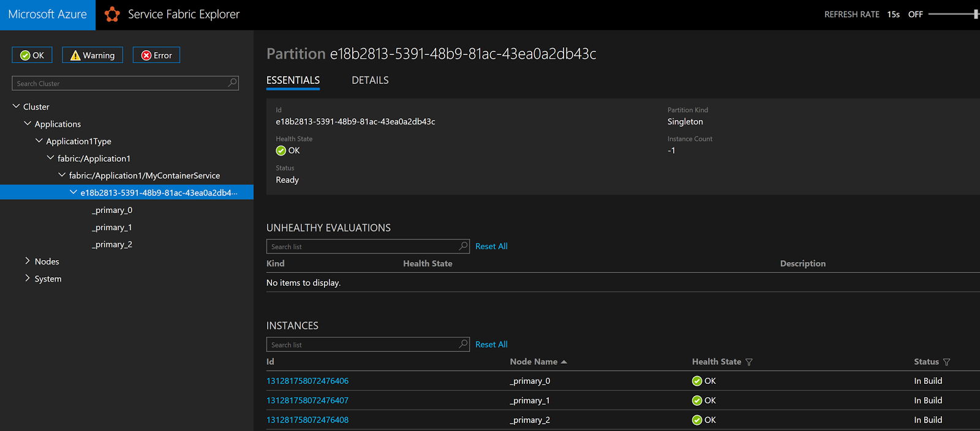Sort by Node Name column header
Screen dimensions: 980x431
[x=533, y=362]
